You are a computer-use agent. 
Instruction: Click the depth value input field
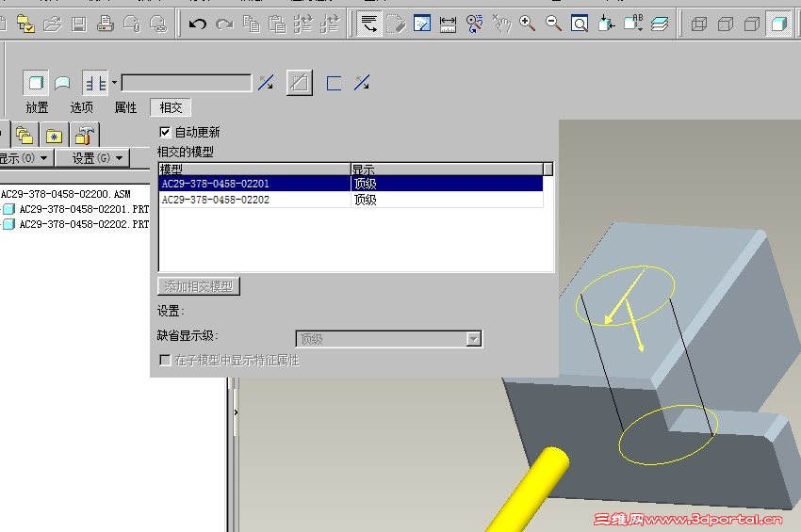[x=187, y=83]
